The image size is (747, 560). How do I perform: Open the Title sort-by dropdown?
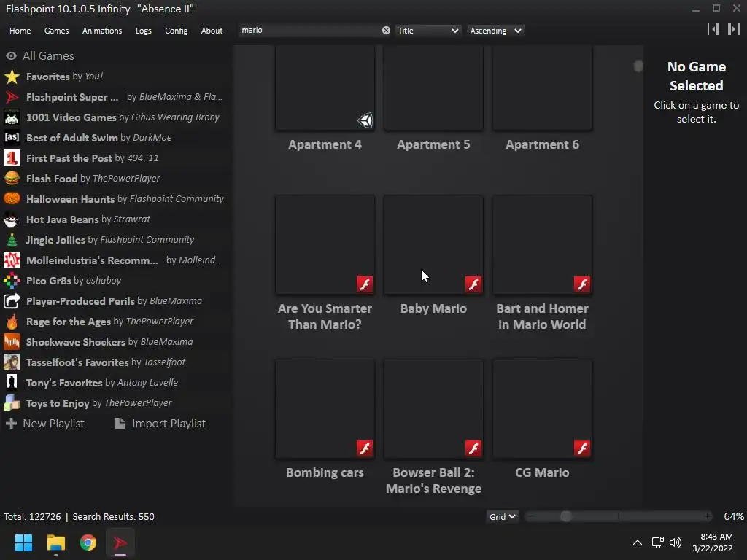[x=427, y=31]
